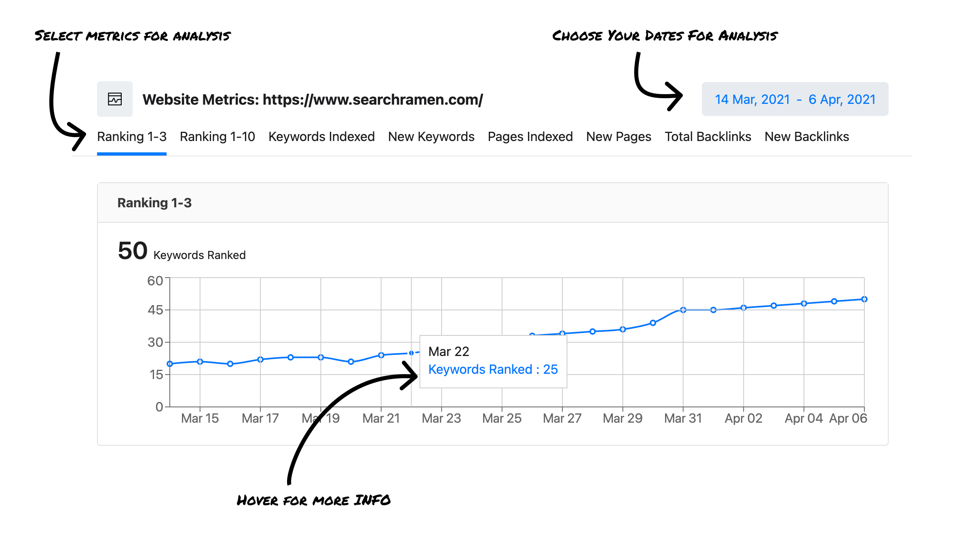Open the Total Backlinks tab

pyautogui.click(x=708, y=137)
